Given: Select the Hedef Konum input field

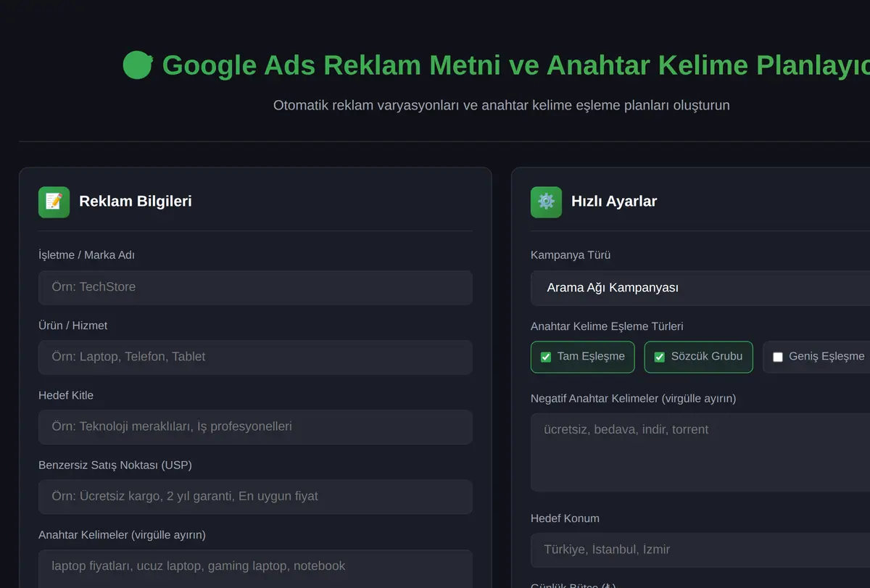Looking at the screenshot, I should click(700, 550).
